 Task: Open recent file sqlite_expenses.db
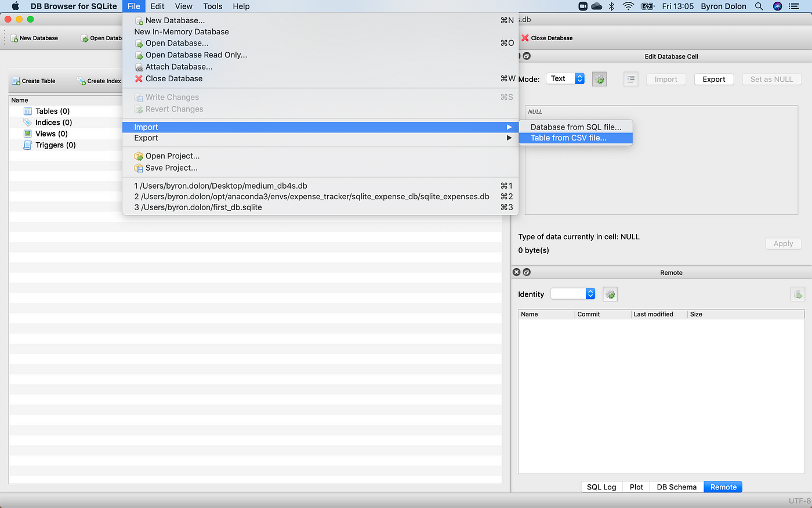(x=320, y=197)
